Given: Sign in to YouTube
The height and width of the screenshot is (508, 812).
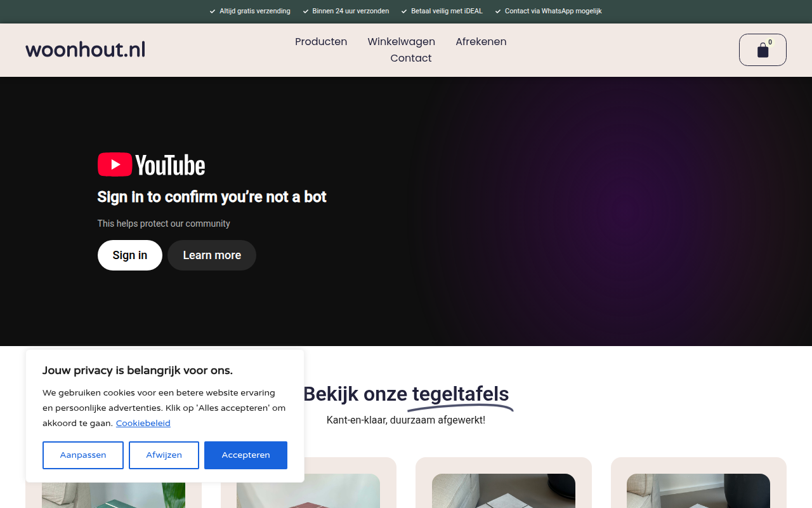Looking at the screenshot, I should click(130, 255).
